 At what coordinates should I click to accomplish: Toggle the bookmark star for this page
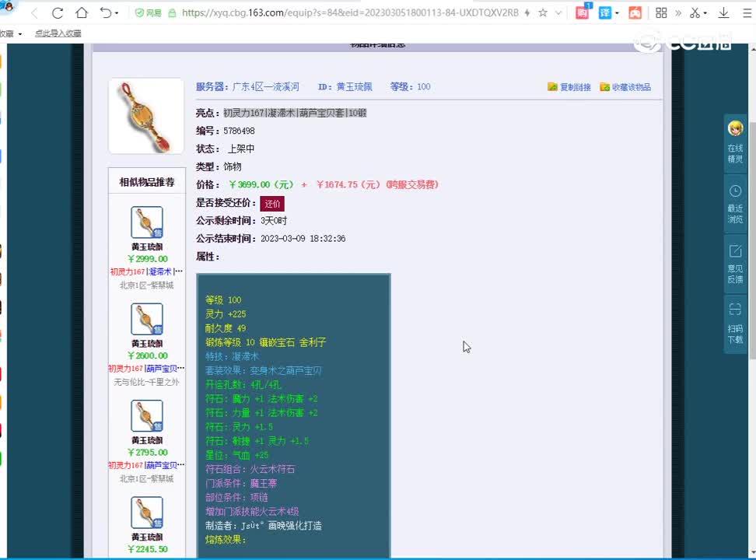[543, 12]
